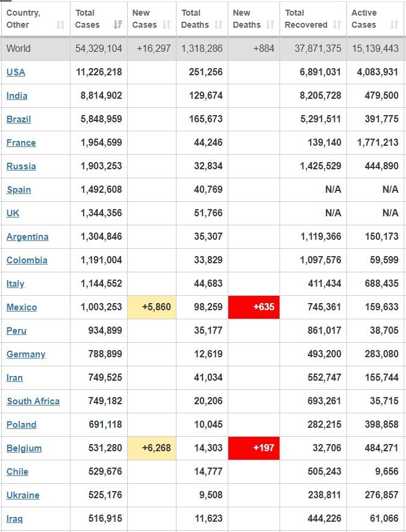Follow the South Africa link

(33, 401)
